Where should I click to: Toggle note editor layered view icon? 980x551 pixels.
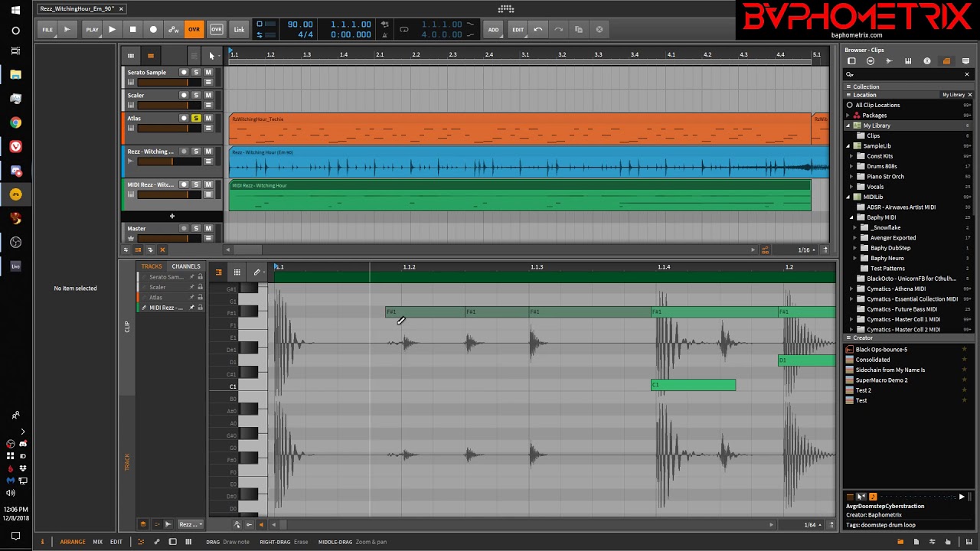pos(218,272)
